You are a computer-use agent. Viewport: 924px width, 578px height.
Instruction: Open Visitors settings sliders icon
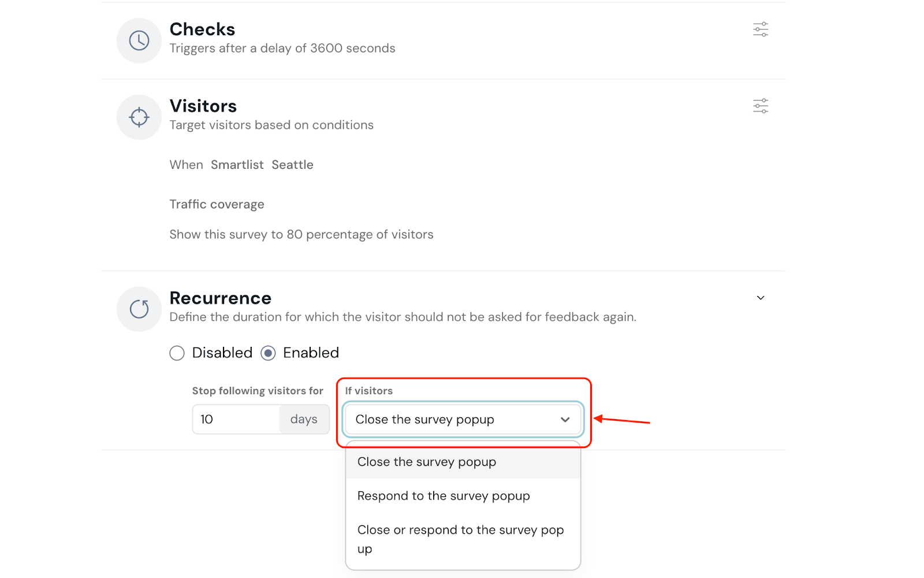[761, 106]
